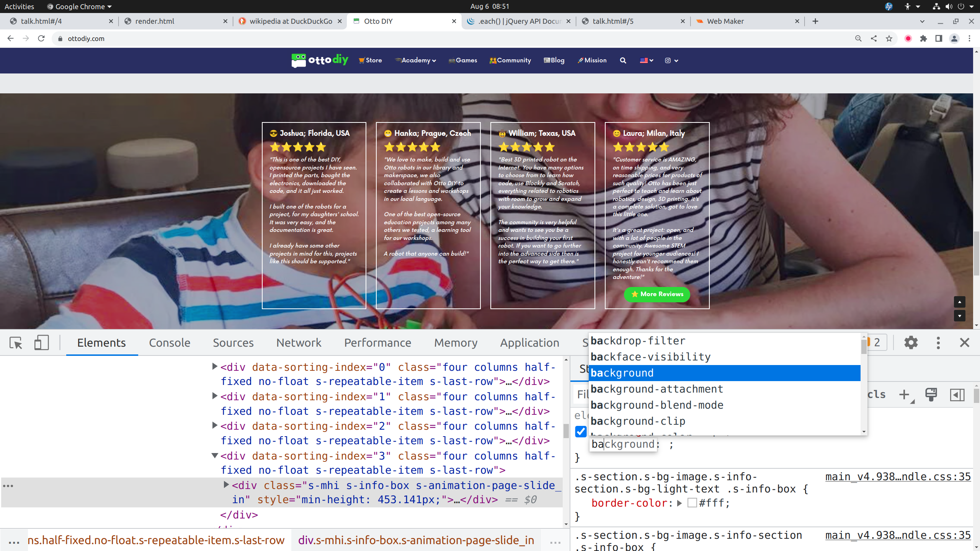Click the More Reviews button
The width and height of the screenshot is (980, 551).
click(x=657, y=294)
